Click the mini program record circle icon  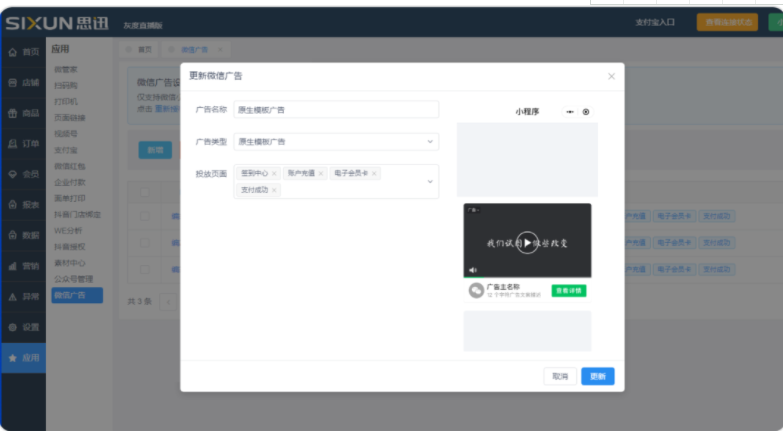tap(586, 112)
